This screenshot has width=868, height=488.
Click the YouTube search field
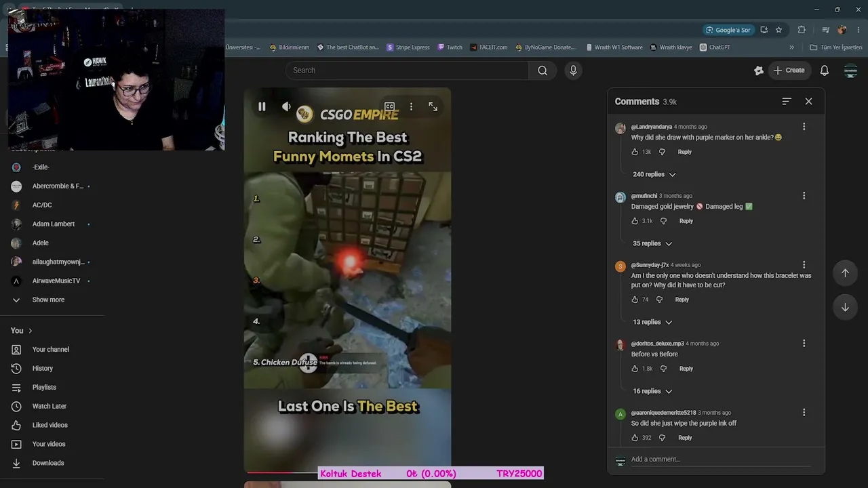pyautogui.click(x=407, y=70)
